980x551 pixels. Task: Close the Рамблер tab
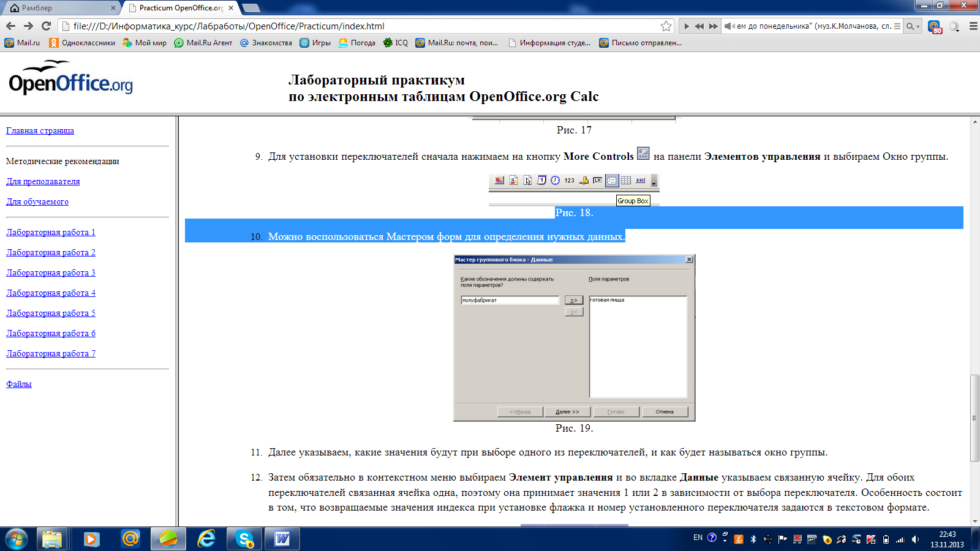[113, 8]
